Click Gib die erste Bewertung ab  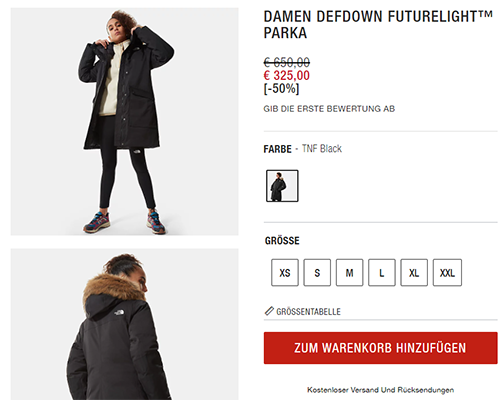(329, 109)
